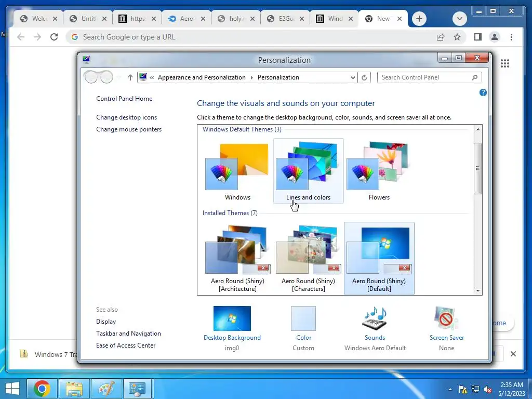The image size is (532, 399).
Task: Open the Screen Saver icon
Action: coord(446,318)
